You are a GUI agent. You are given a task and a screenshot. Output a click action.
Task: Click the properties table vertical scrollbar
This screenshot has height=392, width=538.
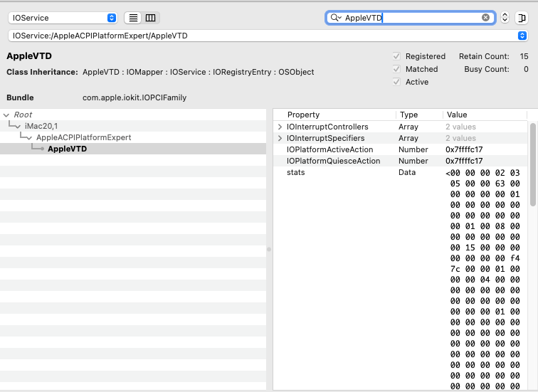click(x=532, y=164)
